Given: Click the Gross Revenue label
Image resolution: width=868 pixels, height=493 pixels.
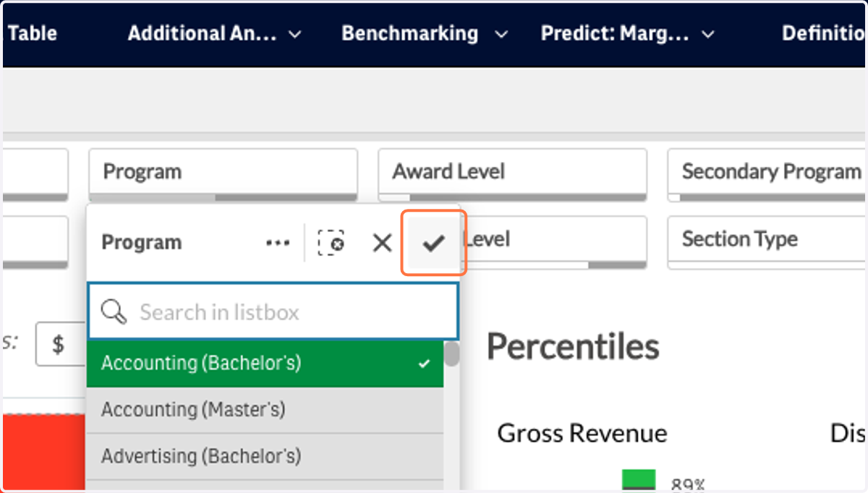Looking at the screenshot, I should coord(582,434).
